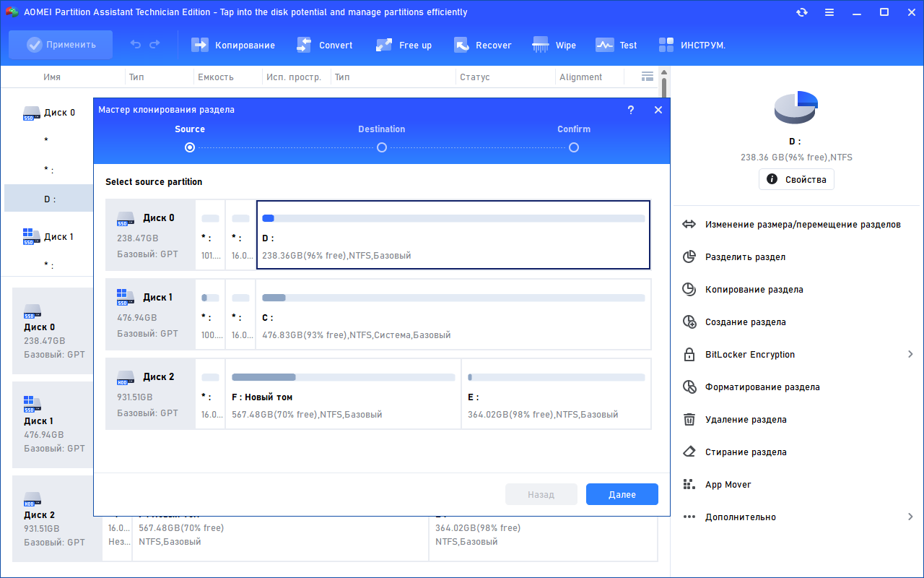
Task: Select partition D: 238.36GB as source
Action: point(453,235)
